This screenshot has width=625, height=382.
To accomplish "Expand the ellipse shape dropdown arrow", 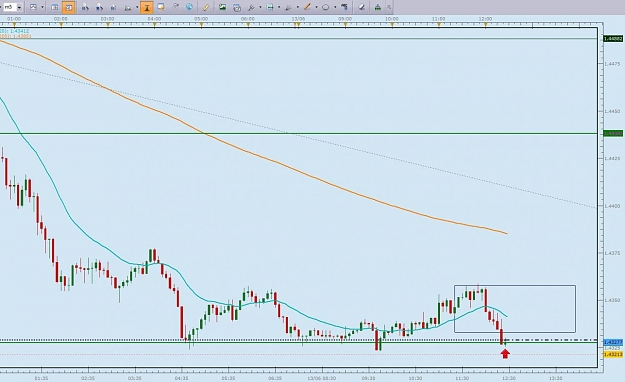I will [x=335, y=7].
